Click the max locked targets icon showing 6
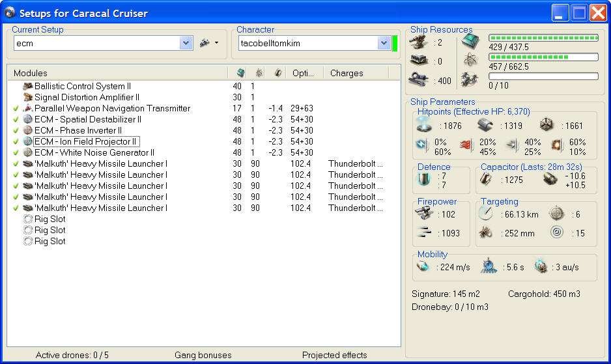The image size is (611, 364). (556, 214)
